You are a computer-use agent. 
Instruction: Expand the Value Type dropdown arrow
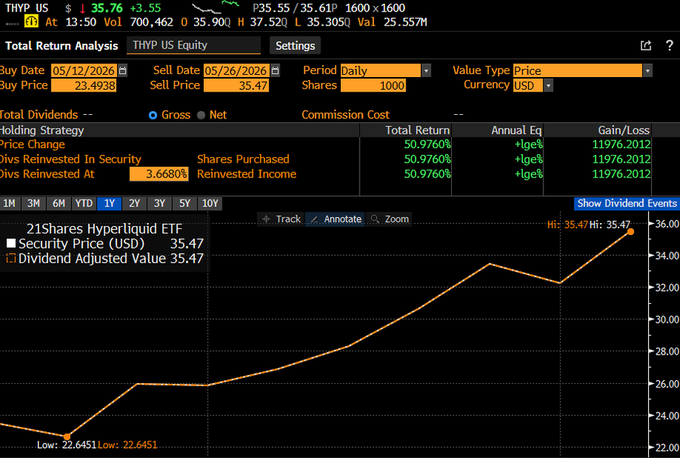tap(647, 71)
